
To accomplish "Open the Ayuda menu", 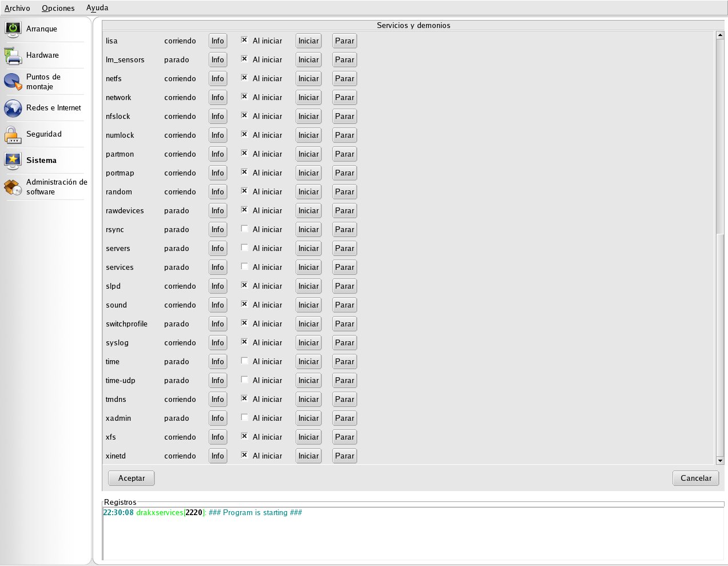I will pyautogui.click(x=97, y=8).
